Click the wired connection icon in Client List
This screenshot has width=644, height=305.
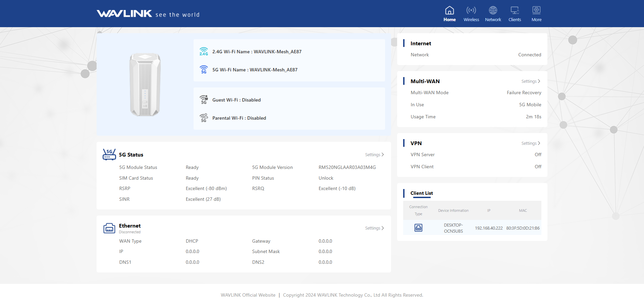(418, 228)
